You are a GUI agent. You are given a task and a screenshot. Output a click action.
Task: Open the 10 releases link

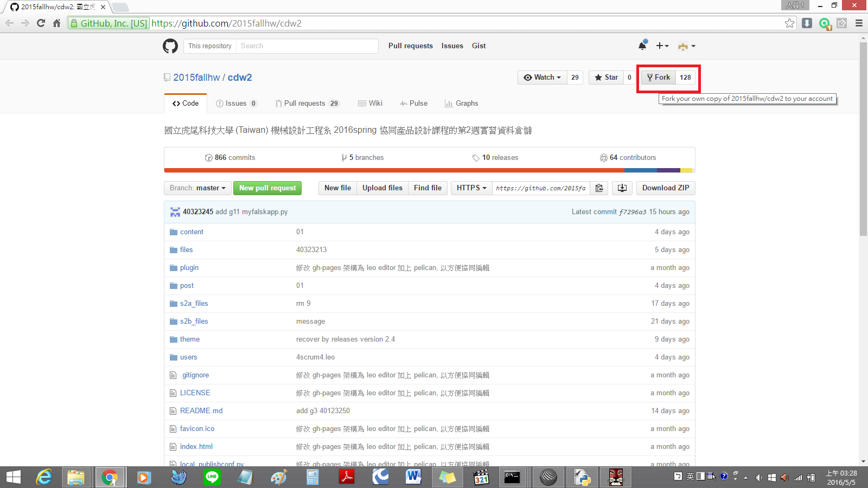pos(495,158)
